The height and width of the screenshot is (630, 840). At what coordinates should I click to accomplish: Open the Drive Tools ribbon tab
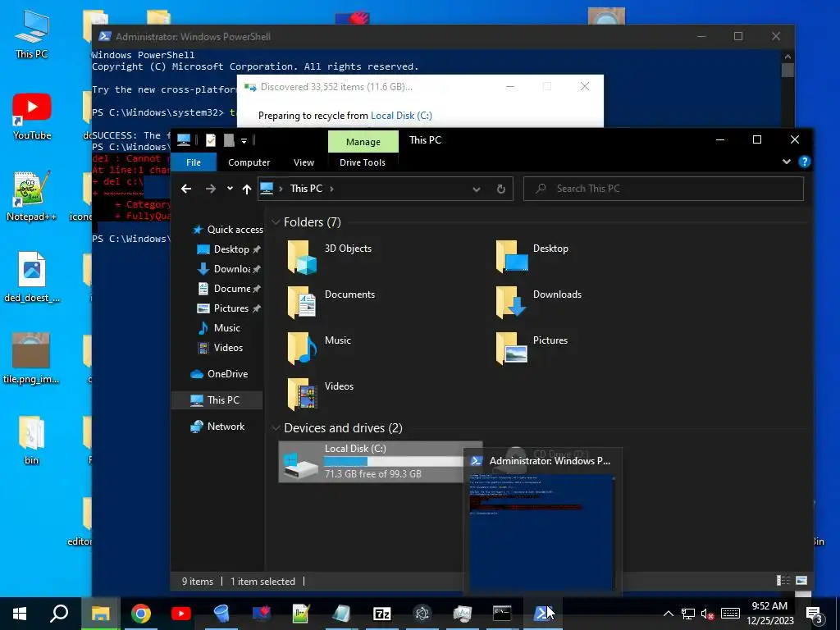(362, 162)
